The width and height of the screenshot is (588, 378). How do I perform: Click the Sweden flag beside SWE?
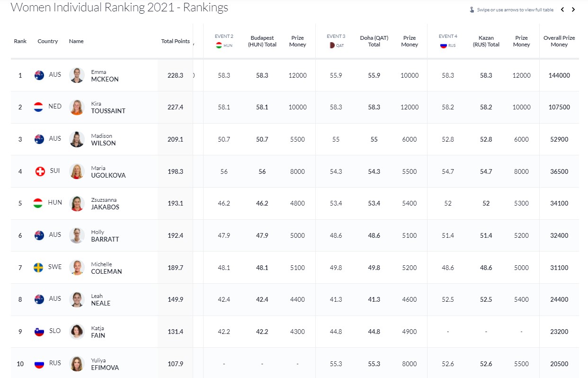(39, 267)
